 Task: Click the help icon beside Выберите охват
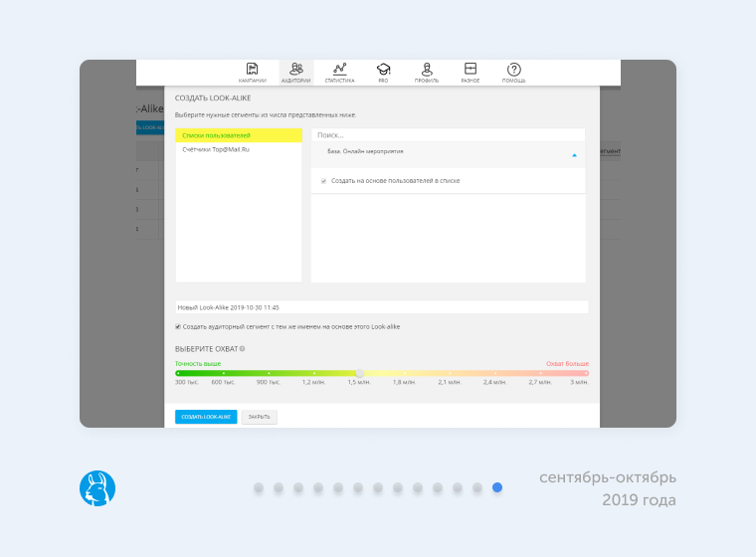(x=242, y=349)
